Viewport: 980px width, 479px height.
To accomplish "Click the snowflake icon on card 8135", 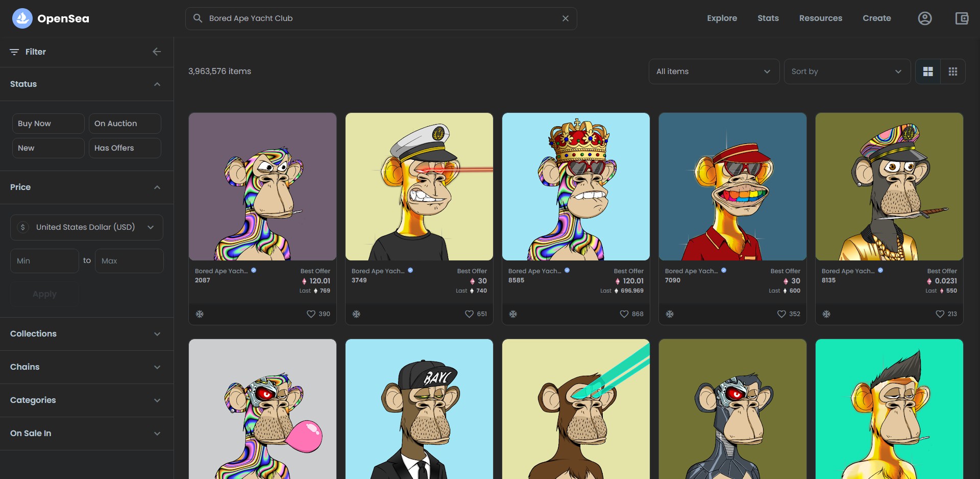I will click(x=826, y=314).
